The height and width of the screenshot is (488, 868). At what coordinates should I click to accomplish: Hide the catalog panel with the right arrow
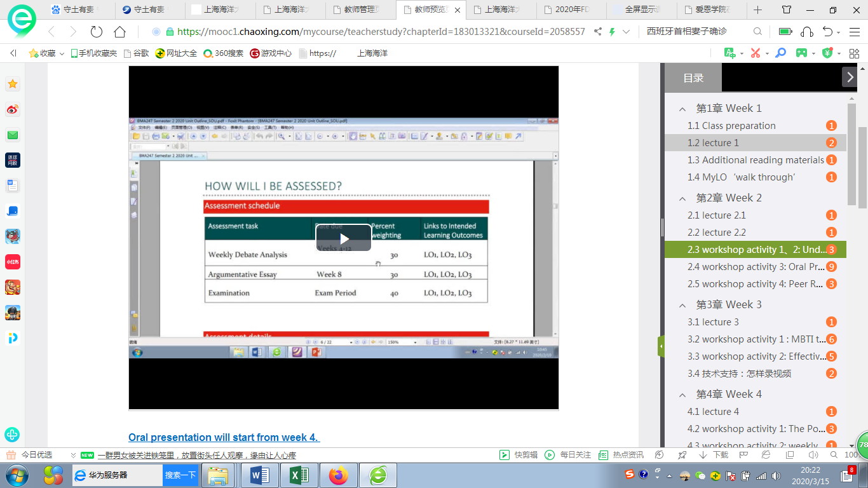coord(850,77)
